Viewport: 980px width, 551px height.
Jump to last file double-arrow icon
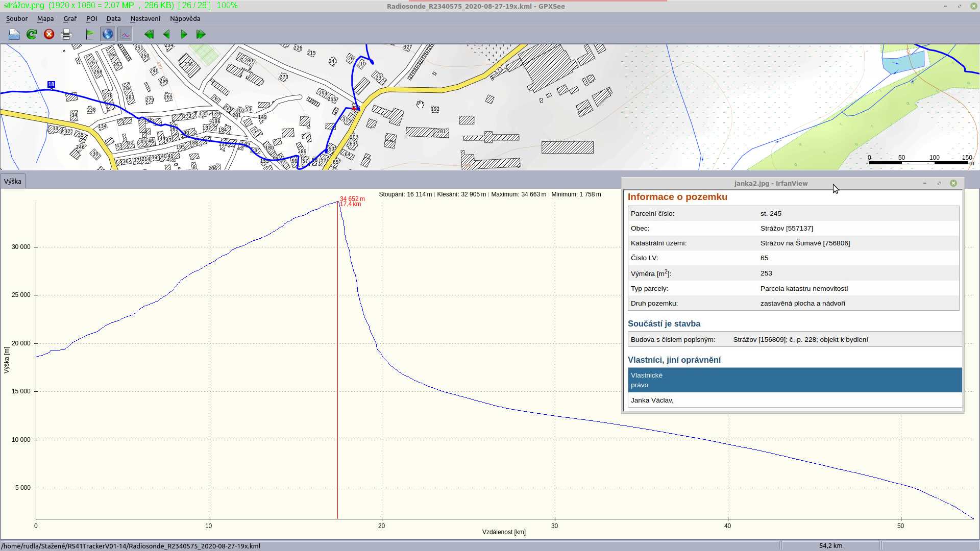tap(201, 34)
